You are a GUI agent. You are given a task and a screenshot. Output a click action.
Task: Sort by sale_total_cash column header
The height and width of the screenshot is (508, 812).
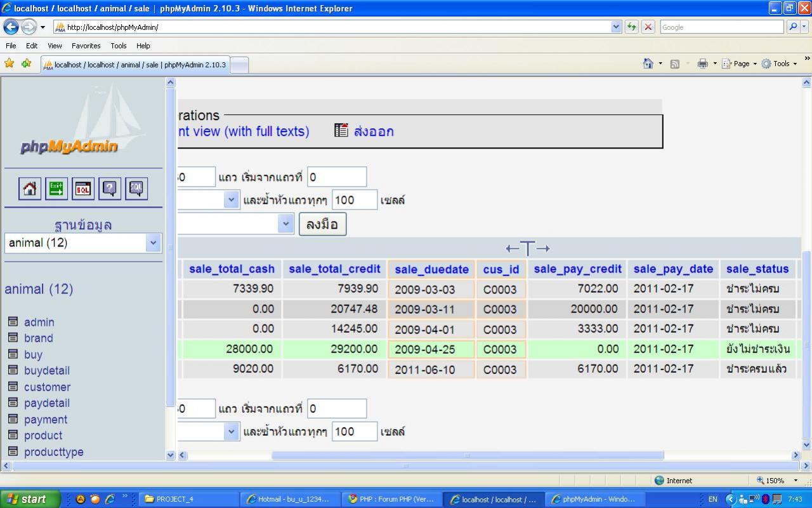(x=232, y=269)
